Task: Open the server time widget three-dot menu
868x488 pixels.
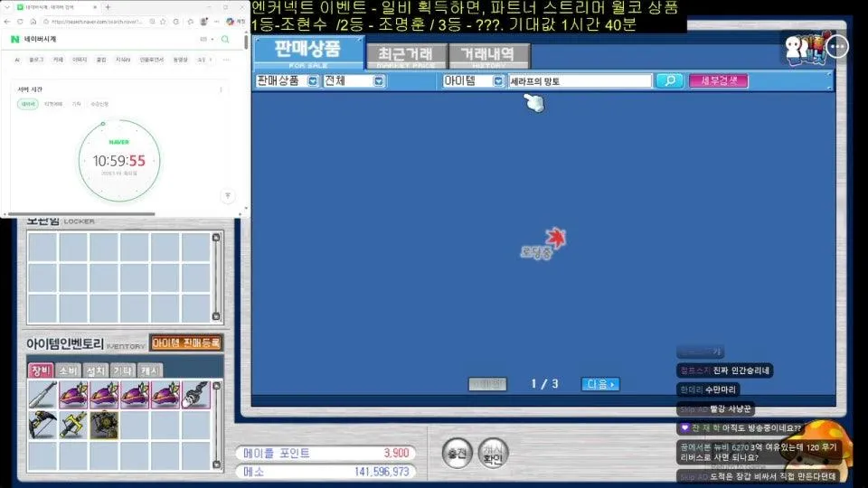Action: (x=221, y=89)
